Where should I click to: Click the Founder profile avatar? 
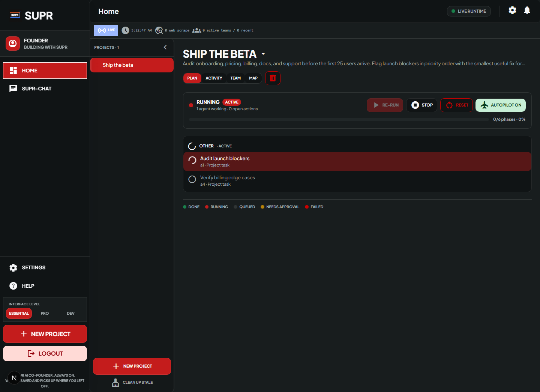[x=13, y=44]
